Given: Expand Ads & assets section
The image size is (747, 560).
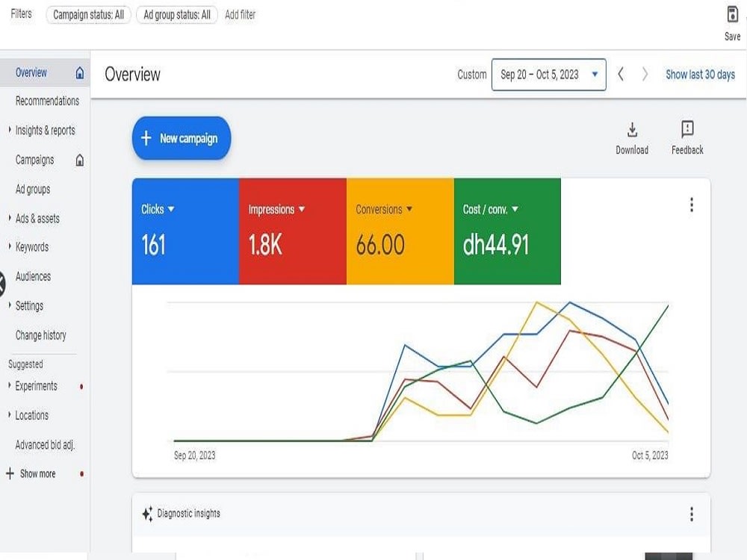Looking at the screenshot, I should tap(10, 217).
